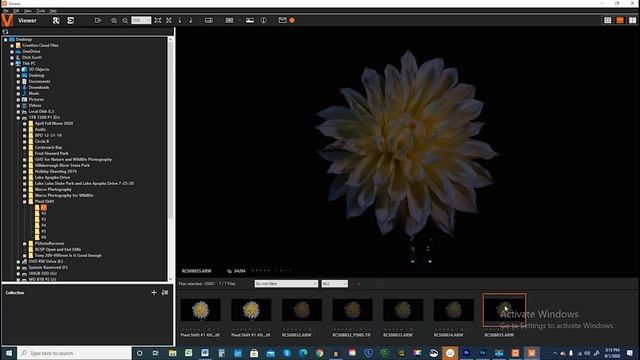The height and width of the screenshot is (360, 640).
Task: Select the April Full Moon 2020 folder
Action: pos(54,123)
